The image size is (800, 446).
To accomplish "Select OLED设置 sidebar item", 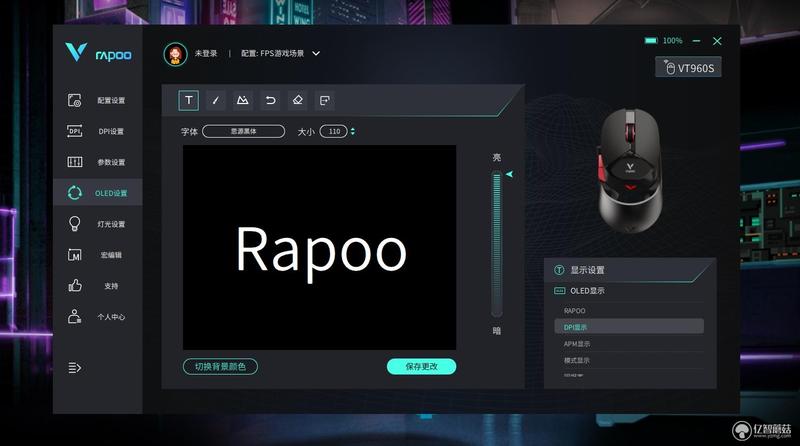I will tap(97, 193).
